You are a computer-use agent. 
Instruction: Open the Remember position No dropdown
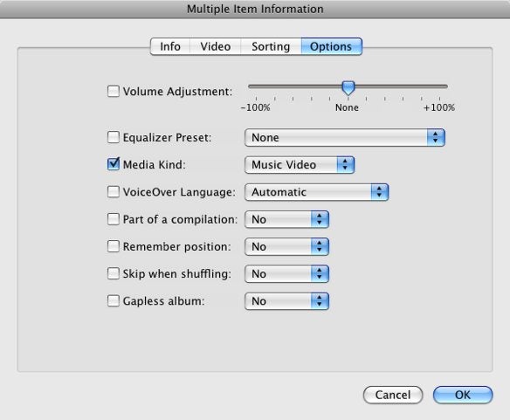tap(286, 246)
